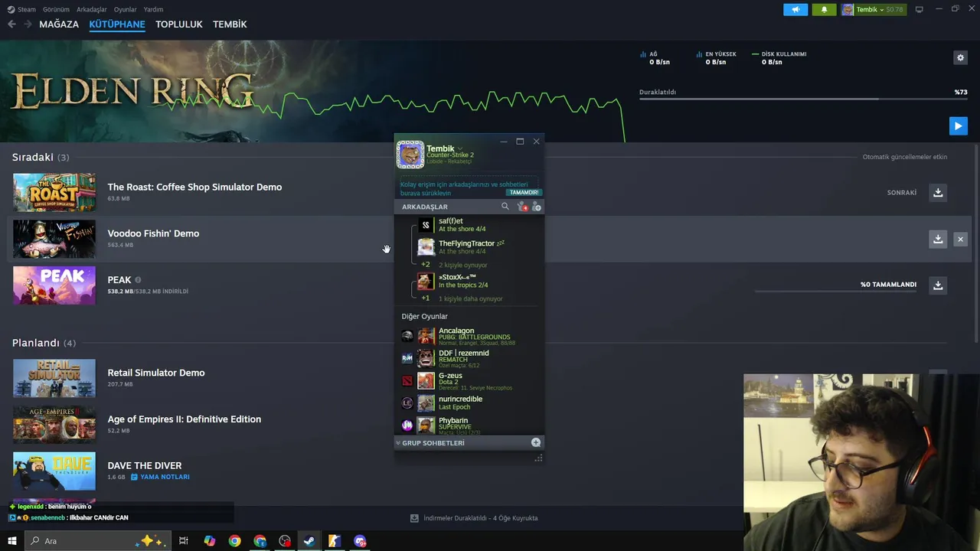
Task: Select friend »StoxX«
Action: (478, 281)
